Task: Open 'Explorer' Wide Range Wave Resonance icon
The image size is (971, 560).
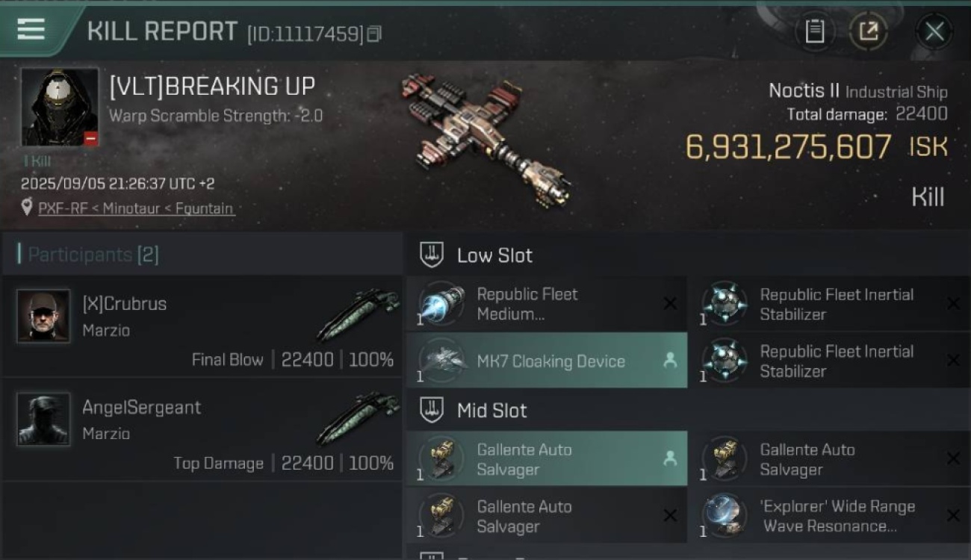Action: (x=725, y=516)
